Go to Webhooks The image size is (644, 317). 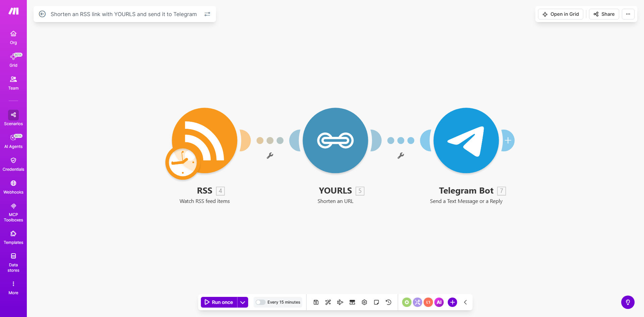(x=13, y=187)
